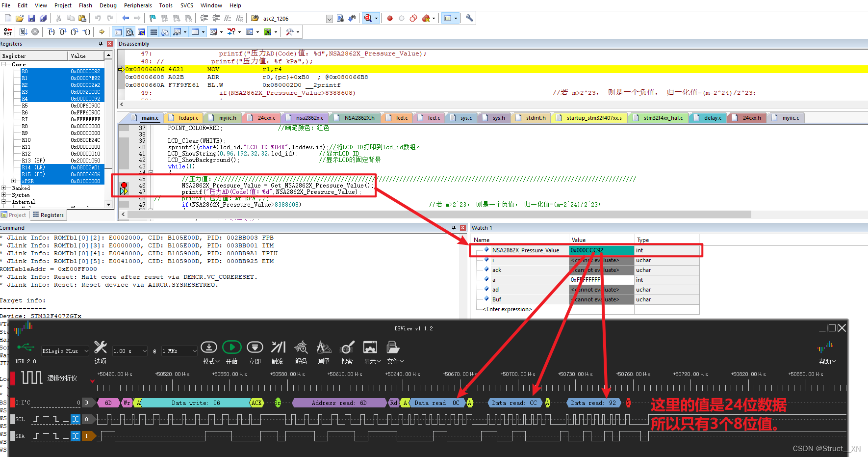
Task: Click the Enter expression field in Watch 1
Action: (508, 309)
